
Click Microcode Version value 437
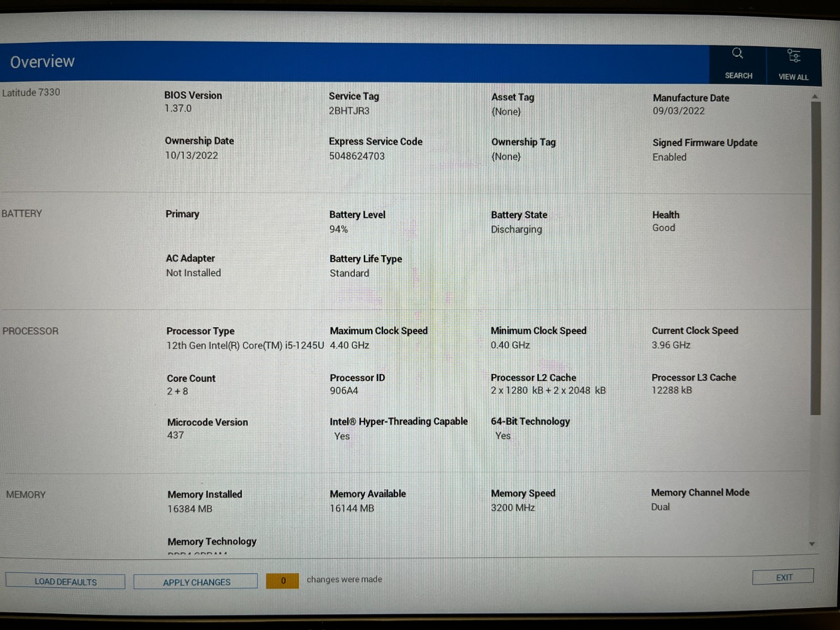click(x=175, y=435)
